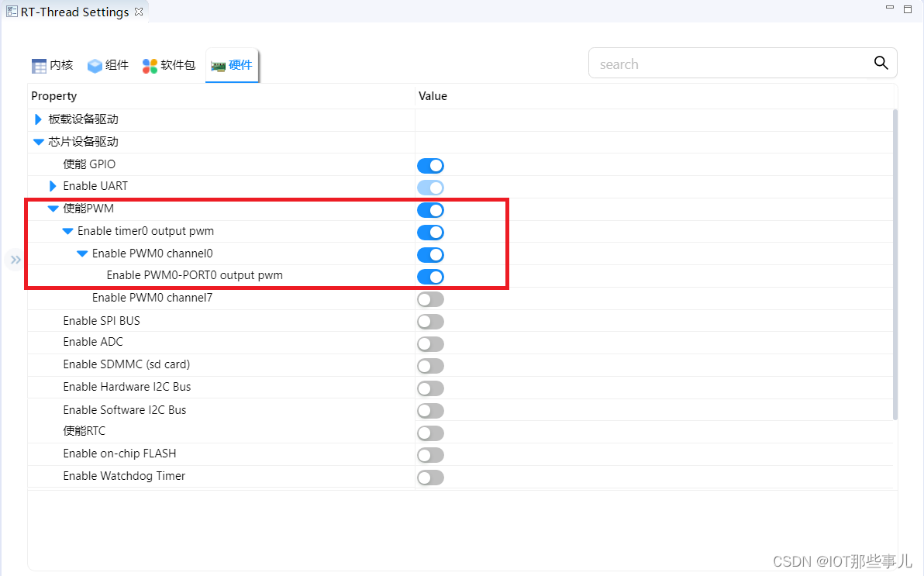Image resolution: width=924 pixels, height=576 pixels.
Task: Disable Enable timer0 output pwm switch
Action: (430, 233)
